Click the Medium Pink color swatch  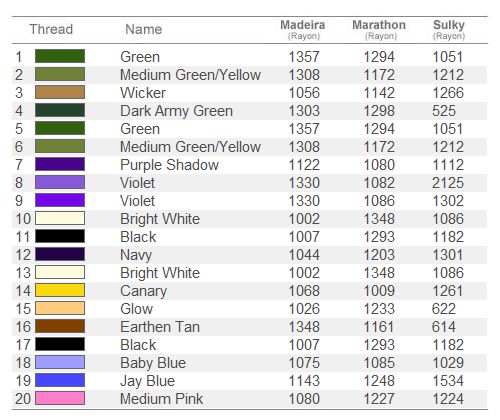pyautogui.click(x=60, y=398)
